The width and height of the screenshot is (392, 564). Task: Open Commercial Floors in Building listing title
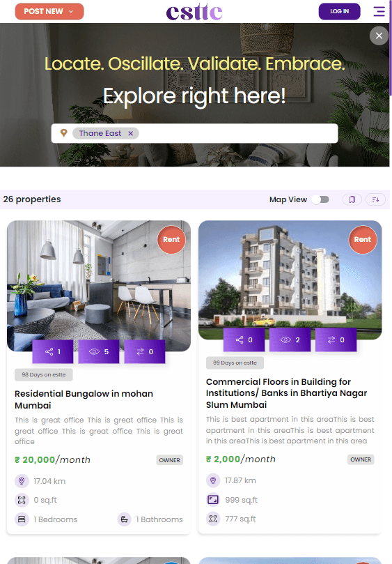click(x=286, y=393)
